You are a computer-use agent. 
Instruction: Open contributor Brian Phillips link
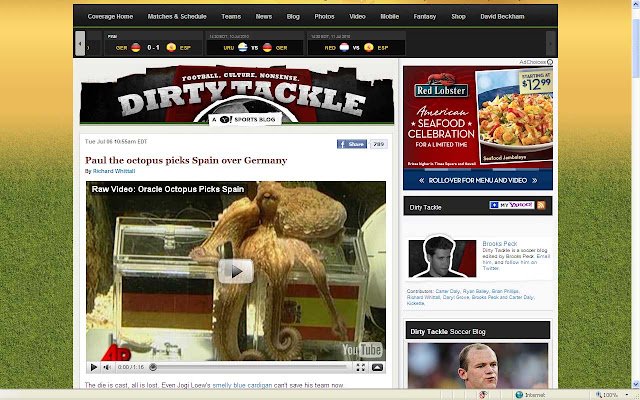pos(505,291)
